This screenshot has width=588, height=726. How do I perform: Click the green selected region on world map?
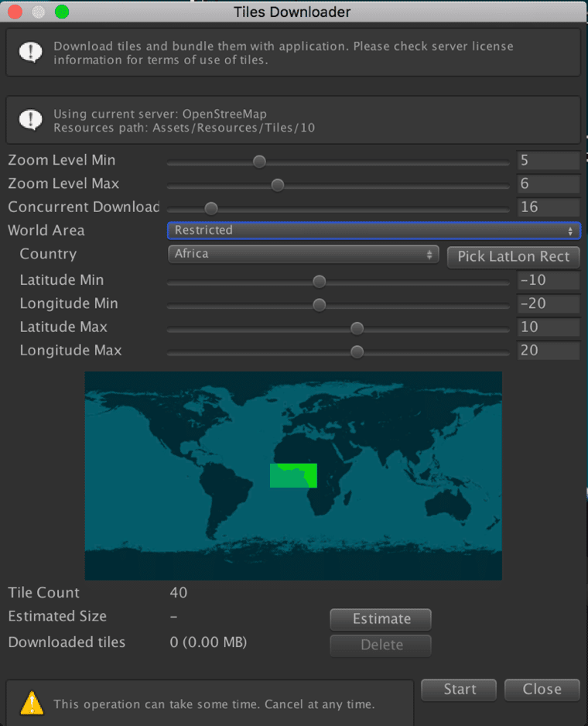293,475
